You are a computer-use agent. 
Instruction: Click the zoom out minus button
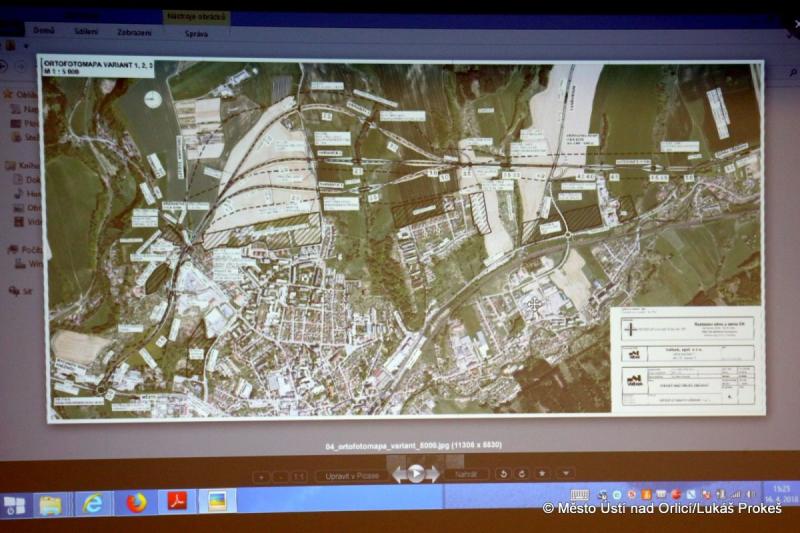point(280,476)
